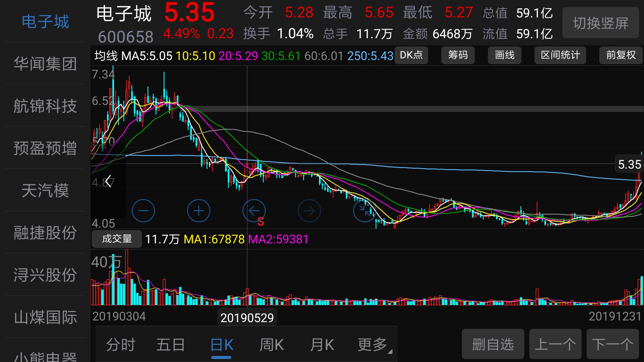Select 预盈预增 in the stock list
The height and width of the screenshot is (362, 644).
click(45, 148)
